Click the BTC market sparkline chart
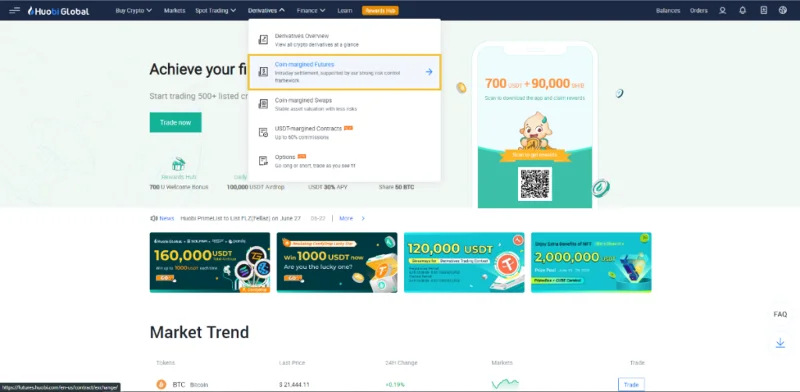The height and width of the screenshot is (392, 800). (x=505, y=384)
